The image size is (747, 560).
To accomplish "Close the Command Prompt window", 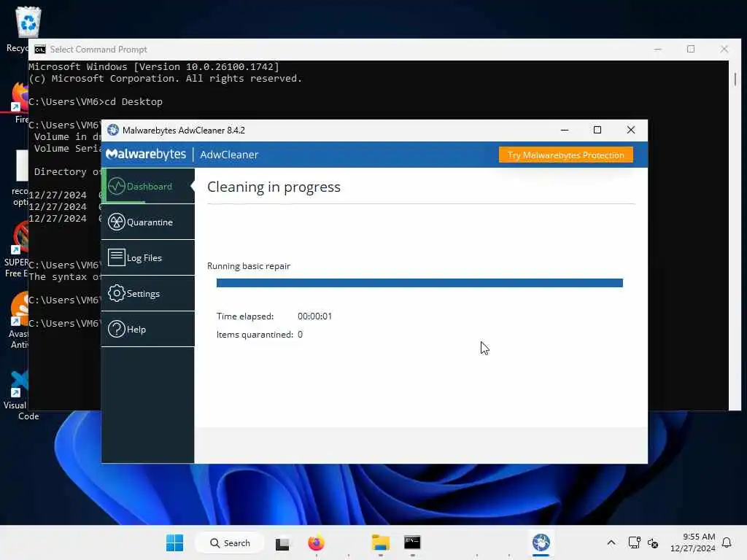I will click(724, 49).
